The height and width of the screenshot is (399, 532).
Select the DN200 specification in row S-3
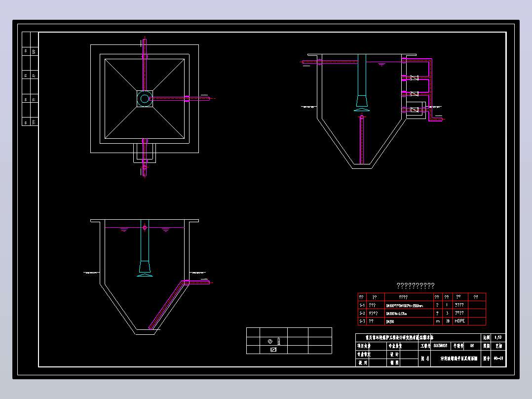[390, 321]
